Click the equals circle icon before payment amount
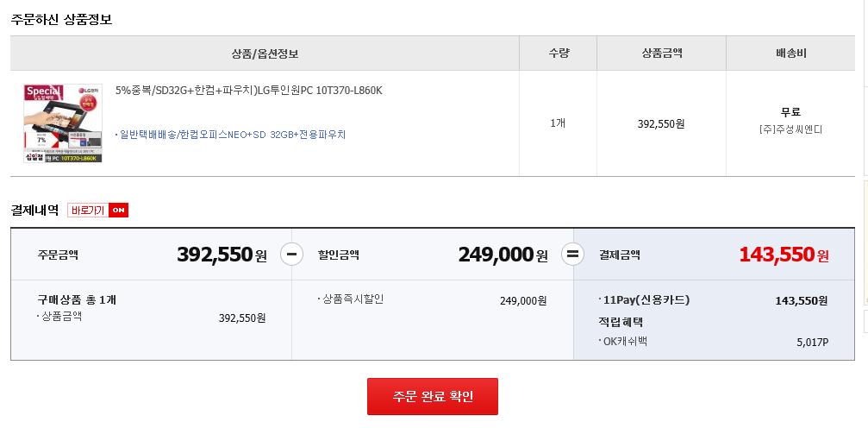Image resolution: width=868 pixels, height=428 pixels. click(573, 255)
